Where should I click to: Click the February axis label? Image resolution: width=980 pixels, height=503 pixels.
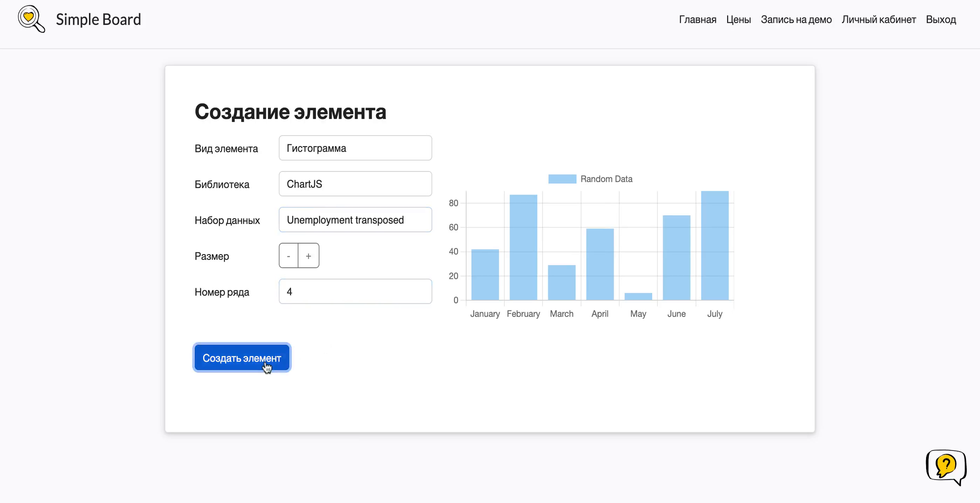(x=523, y=314)
